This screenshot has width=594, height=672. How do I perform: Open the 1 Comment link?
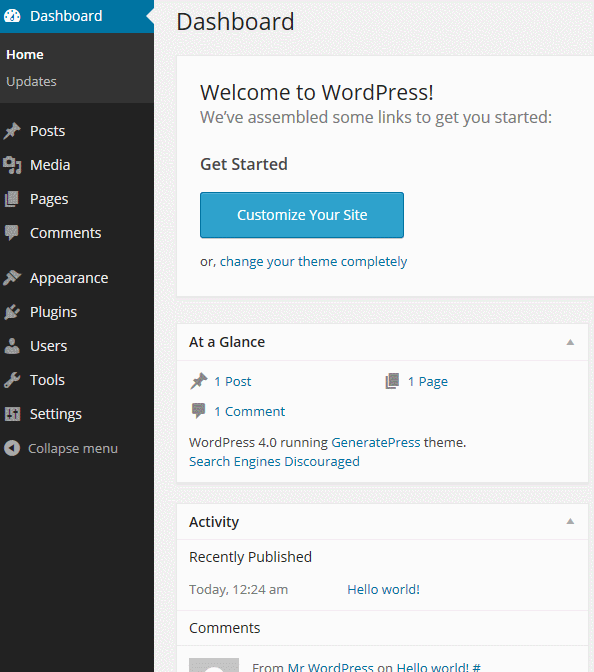(x=249, y=411)
